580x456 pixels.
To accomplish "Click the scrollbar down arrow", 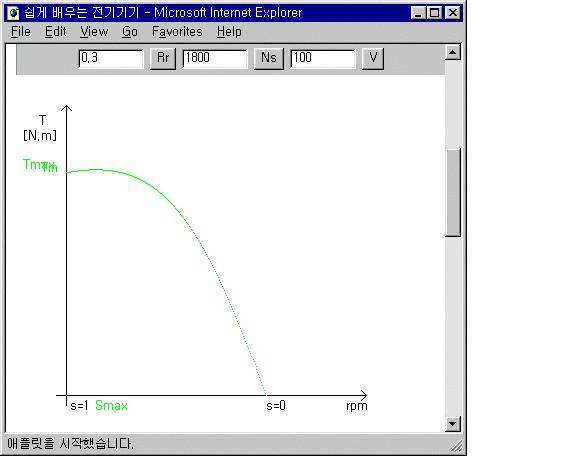I will tap(453, 424).
